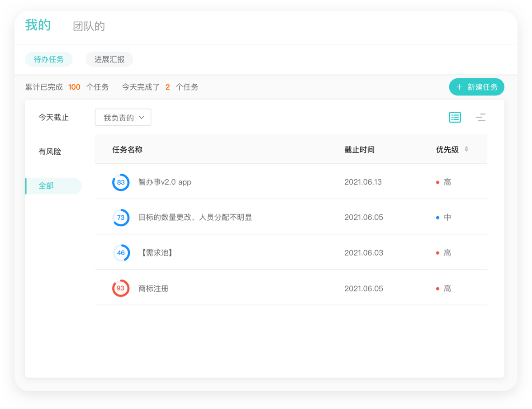Sort by priority arrows icon
Image resolution: width=532 pixels, height=409 pixels.
pos(466,149)
